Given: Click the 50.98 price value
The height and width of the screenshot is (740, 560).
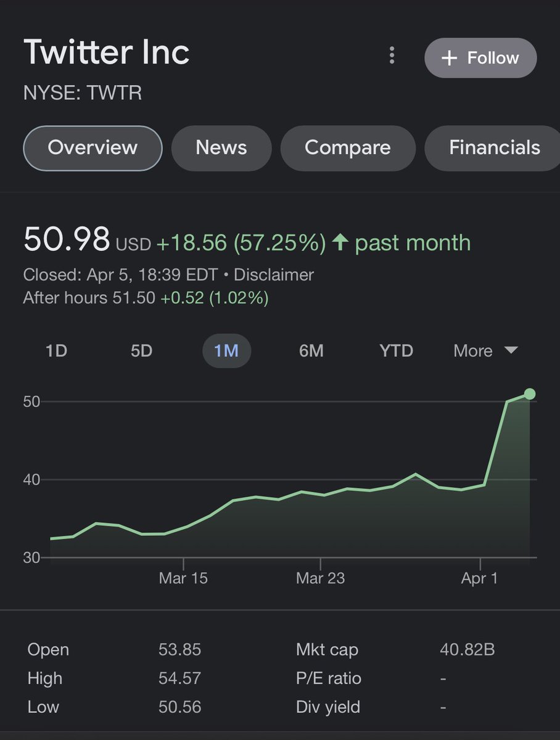Looking at the screenshot, I should point(67,239).
